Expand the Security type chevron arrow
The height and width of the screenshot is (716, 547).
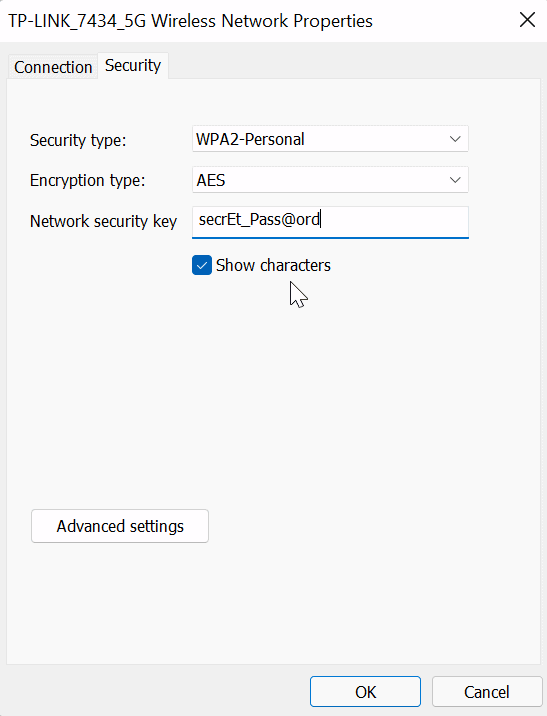455,139
